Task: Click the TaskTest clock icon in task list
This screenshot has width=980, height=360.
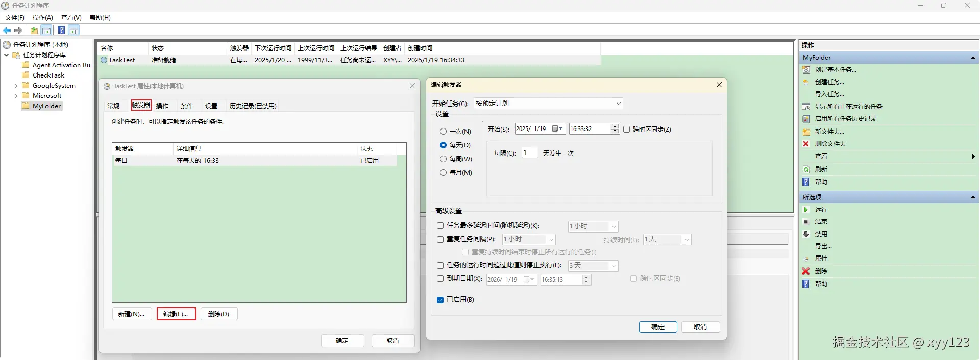Action: pos(104,60)
